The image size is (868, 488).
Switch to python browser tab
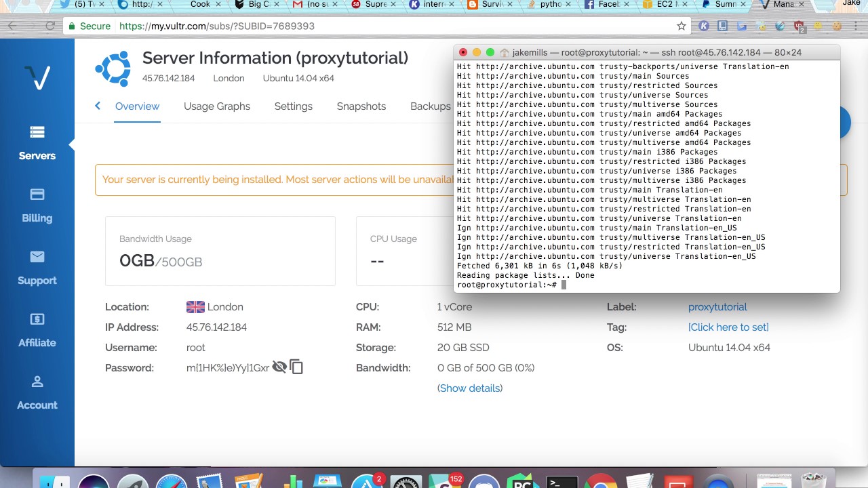[551, 5]
